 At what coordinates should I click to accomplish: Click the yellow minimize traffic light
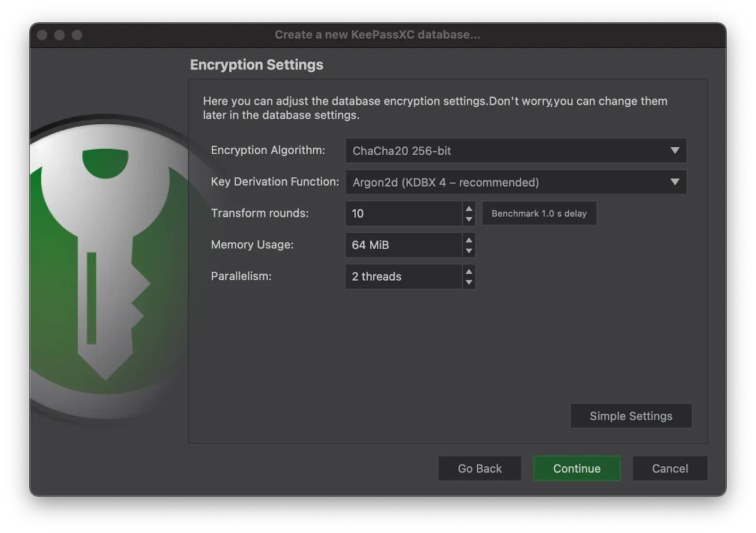(x=59, y=34)
